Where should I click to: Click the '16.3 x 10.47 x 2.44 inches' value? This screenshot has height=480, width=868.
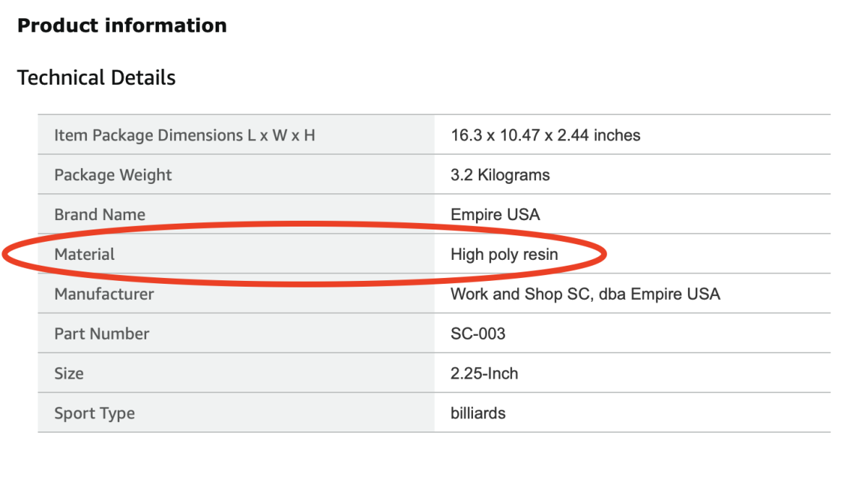click(545, 135)
